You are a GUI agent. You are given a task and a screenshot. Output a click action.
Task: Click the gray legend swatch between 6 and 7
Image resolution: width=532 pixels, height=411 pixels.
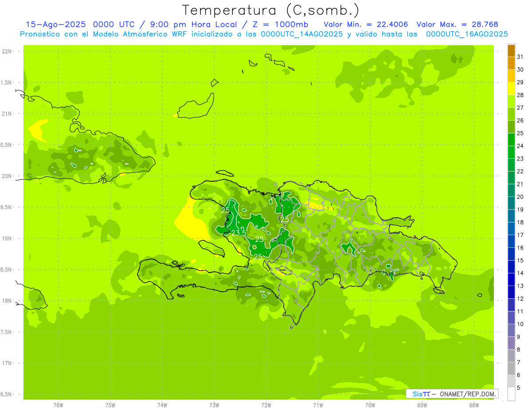511,369
